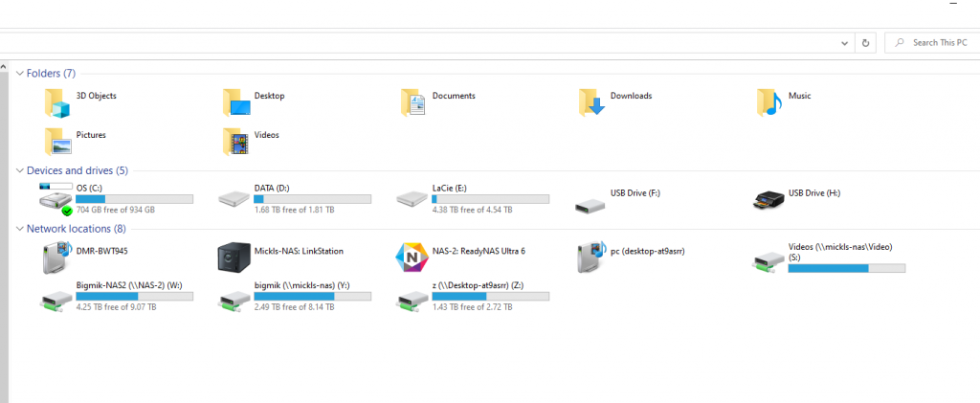Viewport: 980px width, 403px height.
Task: Open NAS-2: ReadyNAS Ultra 6 icon
Action: tap(412, 256)
